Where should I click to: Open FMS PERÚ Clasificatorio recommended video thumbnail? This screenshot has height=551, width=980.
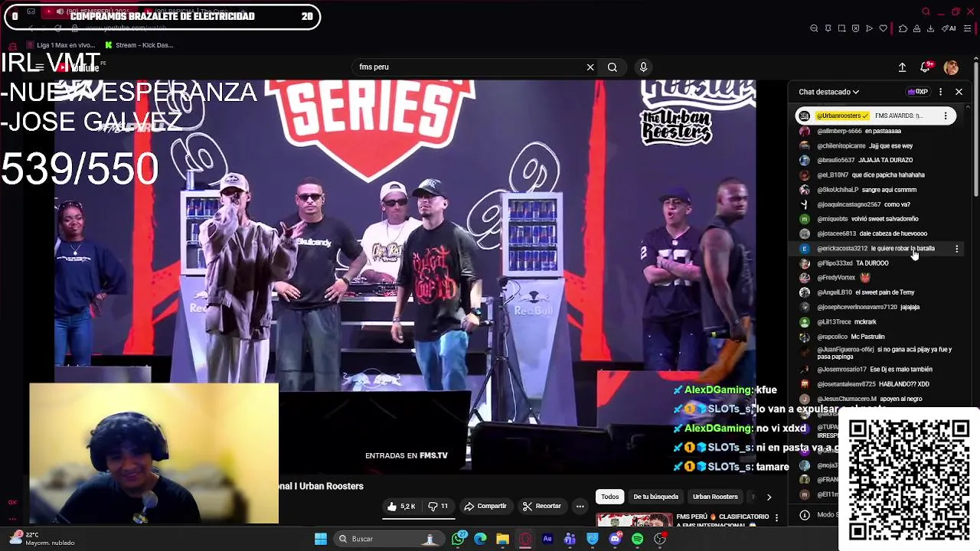click(634, 520)
